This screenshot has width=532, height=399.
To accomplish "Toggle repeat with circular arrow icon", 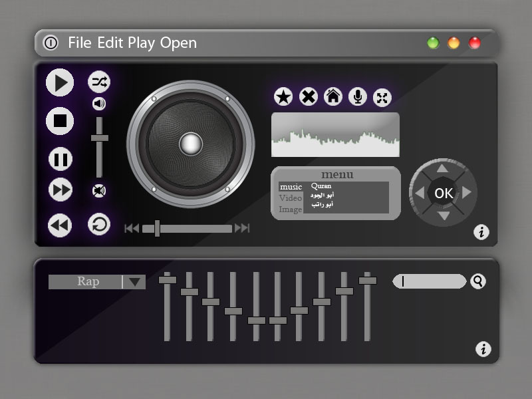I will pos(99,224).
